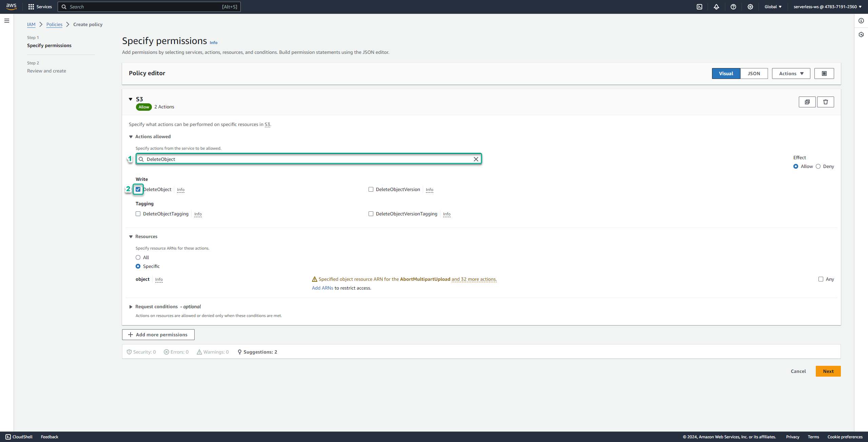868x442 pixels.
Task: Go to Step 2 Review and create
Action: pyautogui.click(x=46, y=71)
